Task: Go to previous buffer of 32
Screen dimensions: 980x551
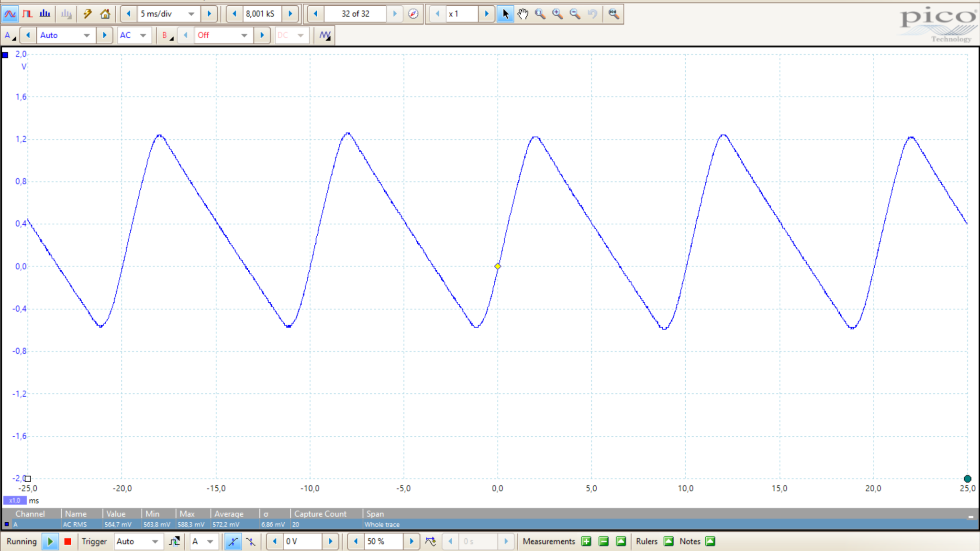Action: tap(315, 14)
